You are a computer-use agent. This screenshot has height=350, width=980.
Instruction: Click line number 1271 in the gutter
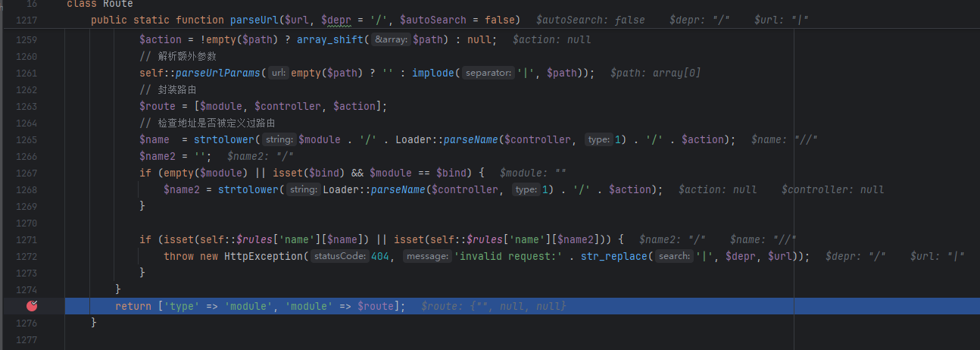click(x=26, y=239)
